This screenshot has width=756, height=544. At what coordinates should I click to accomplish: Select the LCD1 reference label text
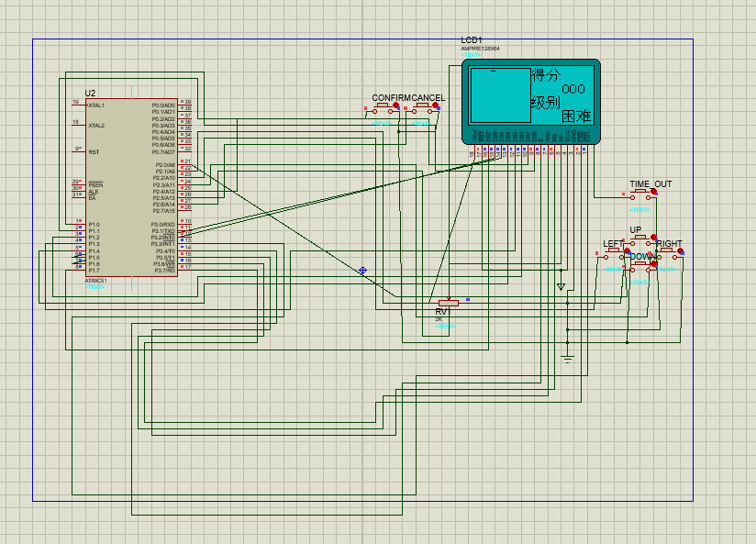click(471, 41)
